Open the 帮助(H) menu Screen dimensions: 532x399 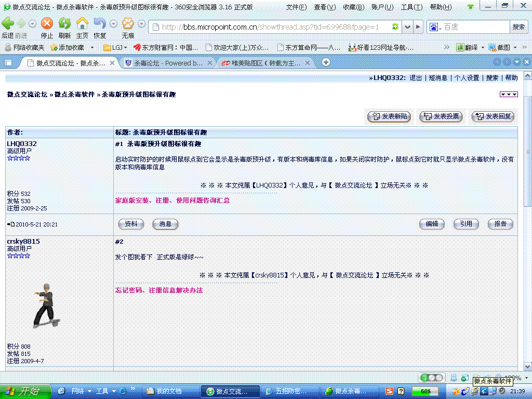(441, 7)
